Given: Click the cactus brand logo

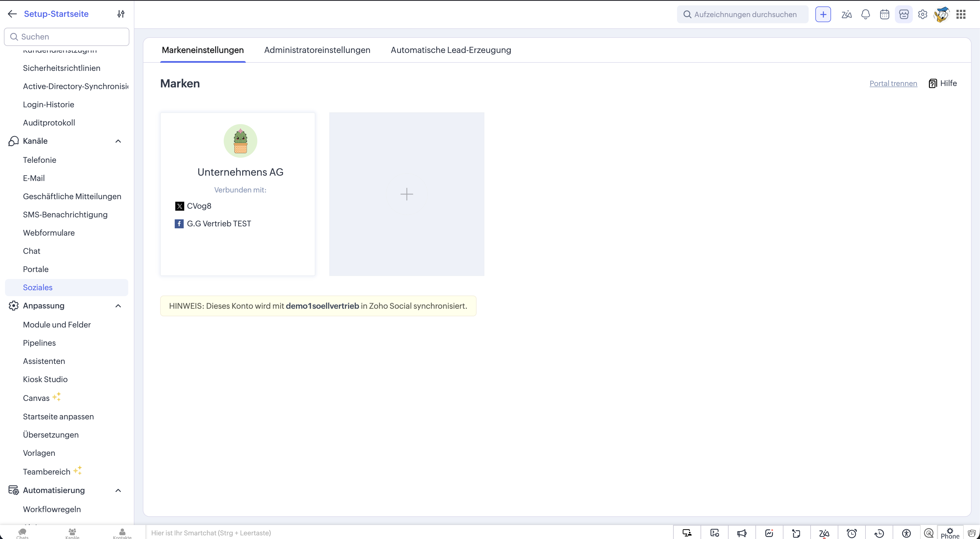Looking at the screenshot, I should click(x=241, y=141).
